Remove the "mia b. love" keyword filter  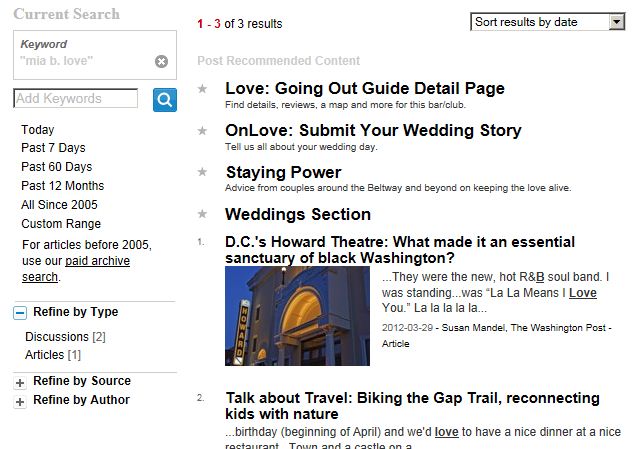pos(161,61)
